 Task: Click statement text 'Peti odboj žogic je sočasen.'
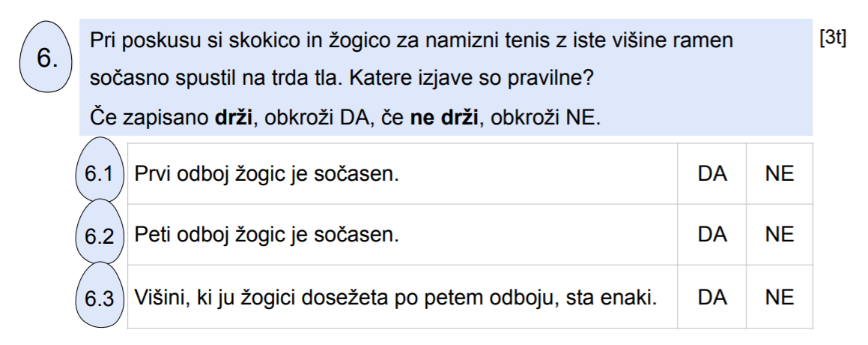(267, 235)
